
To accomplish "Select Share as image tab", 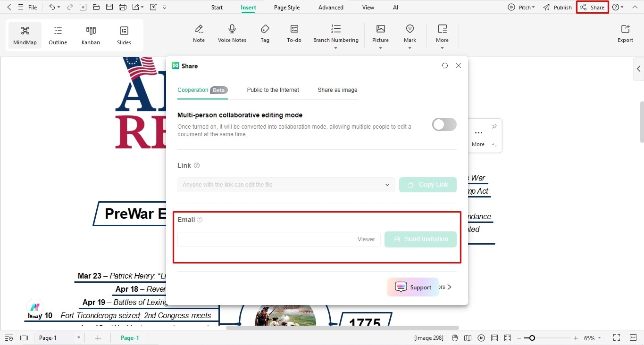I will (337, 90).
